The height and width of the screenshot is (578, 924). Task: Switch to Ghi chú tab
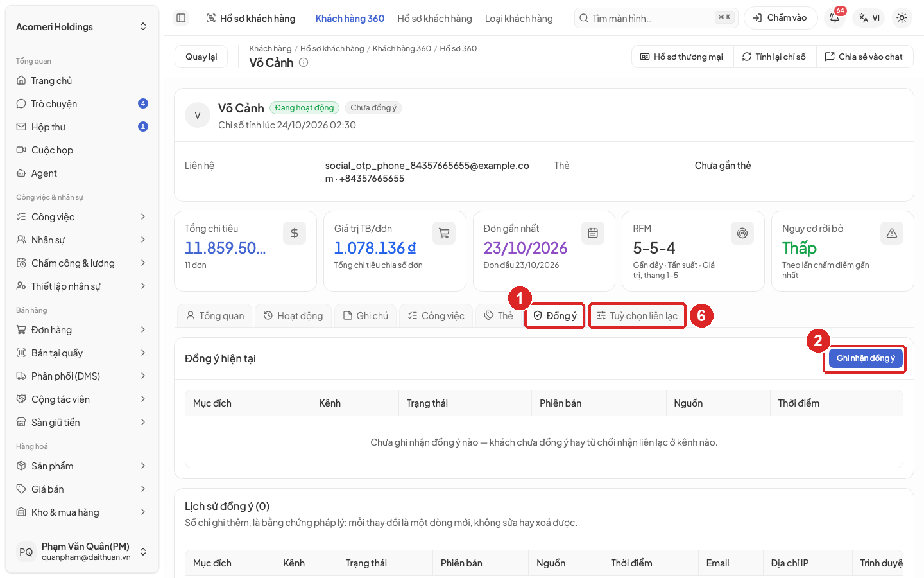pyautogui.click(x=365, y=316)
